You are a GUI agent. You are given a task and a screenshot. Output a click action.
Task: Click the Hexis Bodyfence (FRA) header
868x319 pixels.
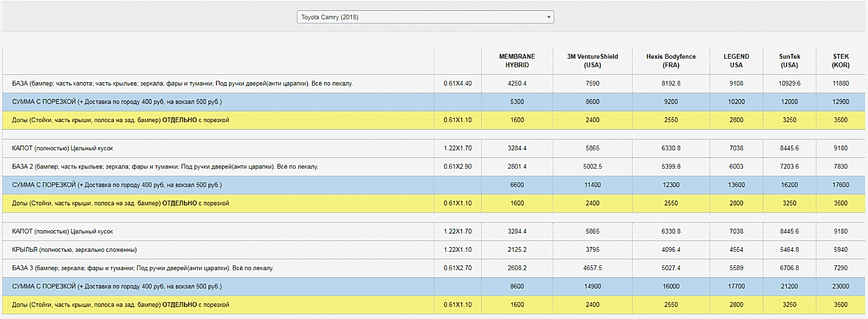point(671,61)
